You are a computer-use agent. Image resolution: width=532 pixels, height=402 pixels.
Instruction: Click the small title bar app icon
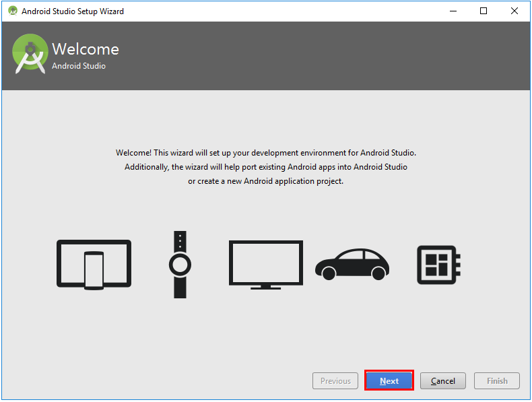click(x=13, y=11)
